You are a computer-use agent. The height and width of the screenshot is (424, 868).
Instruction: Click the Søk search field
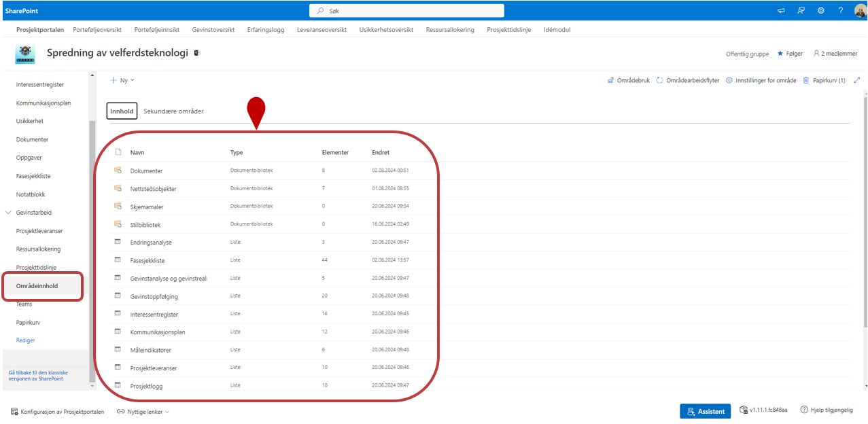click(x=406, y=11)
